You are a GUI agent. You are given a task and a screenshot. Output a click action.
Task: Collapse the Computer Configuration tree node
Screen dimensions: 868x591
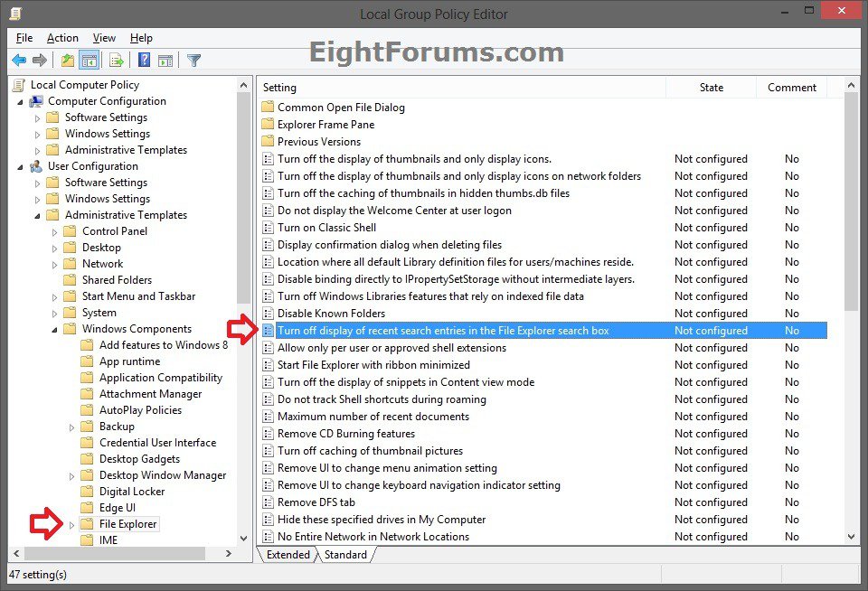point(21,102)
